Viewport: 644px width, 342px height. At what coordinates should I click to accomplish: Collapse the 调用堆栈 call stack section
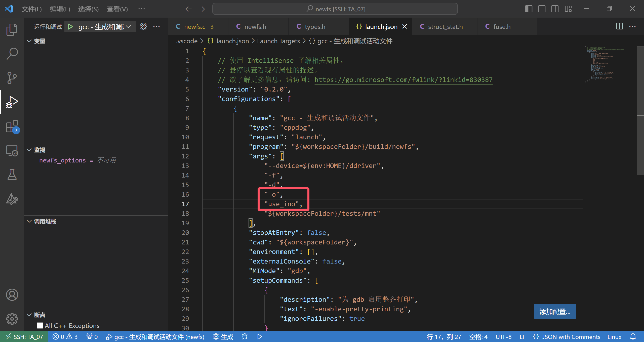29,221
